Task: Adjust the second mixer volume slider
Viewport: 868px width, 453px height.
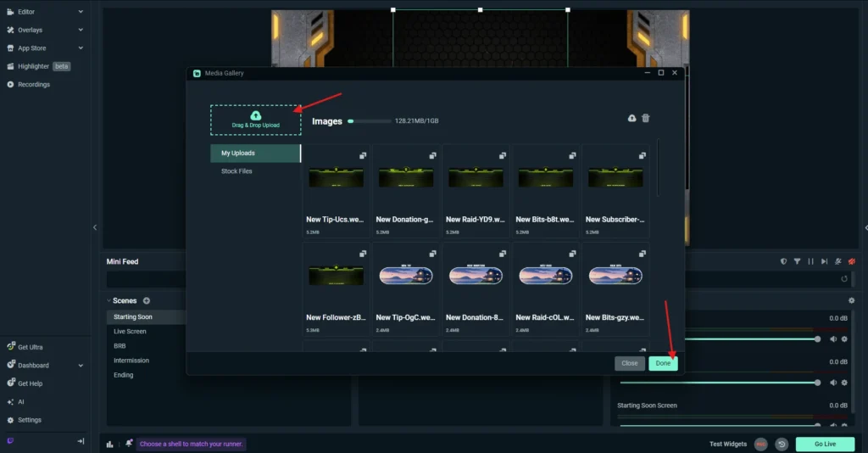Action: (x=721, y=383)
